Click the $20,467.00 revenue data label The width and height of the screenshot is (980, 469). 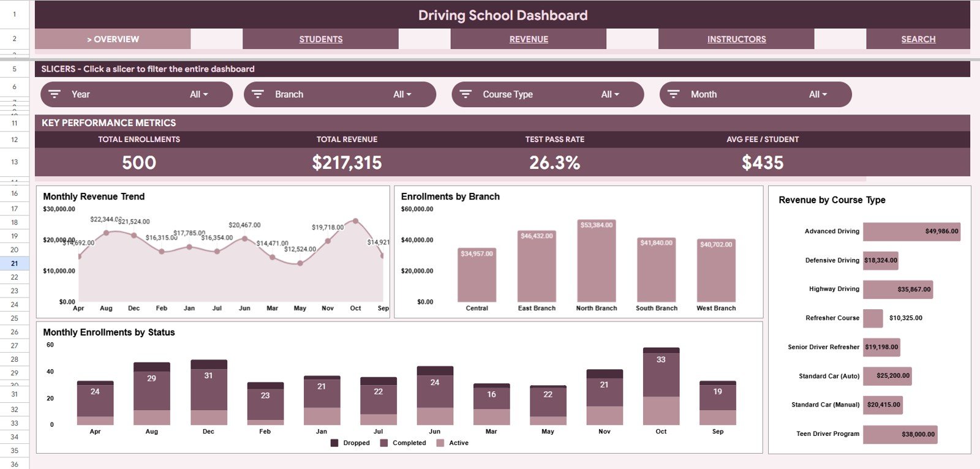244,225
